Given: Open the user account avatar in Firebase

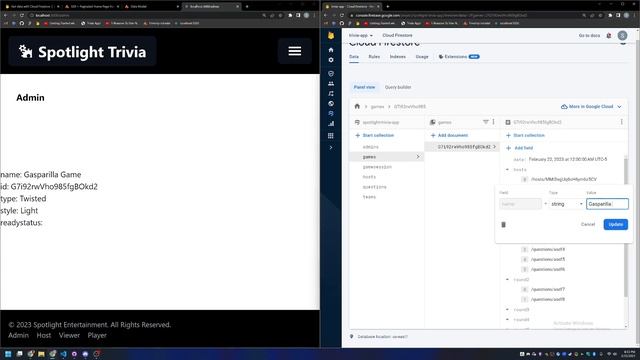Looking at the screenshot, I should 622,36.
